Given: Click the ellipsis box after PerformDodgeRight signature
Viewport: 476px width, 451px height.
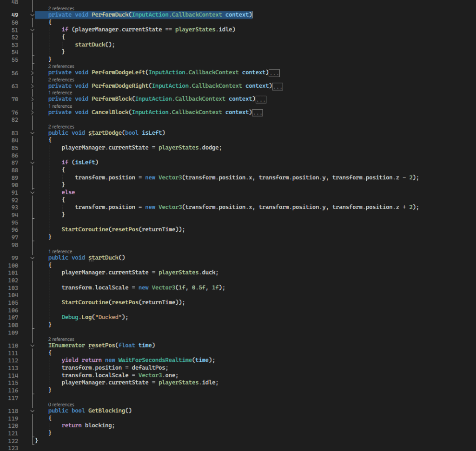Looking at the screenshot, I should point(278,86).
